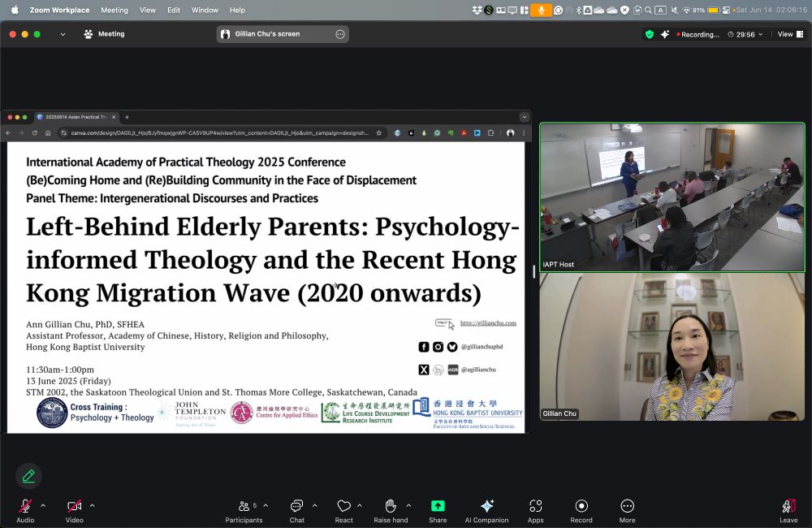The image size is (812, 528).
Task: Leave the meeting
Action: pos(788,510)
